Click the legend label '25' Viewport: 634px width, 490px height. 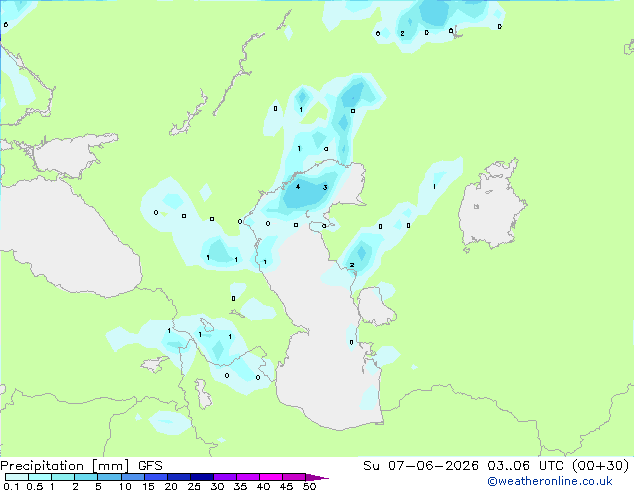(x=194, y=486)
